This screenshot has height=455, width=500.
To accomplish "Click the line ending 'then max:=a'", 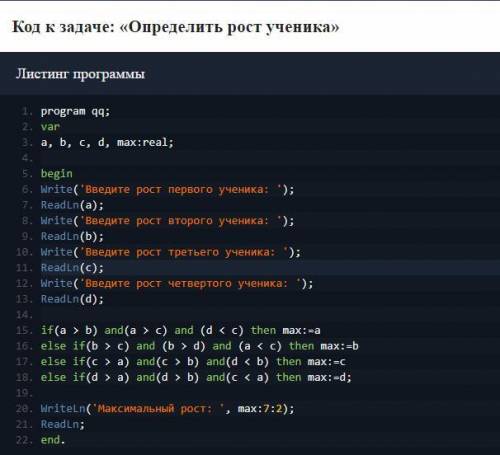I will (x=180, y=330).
